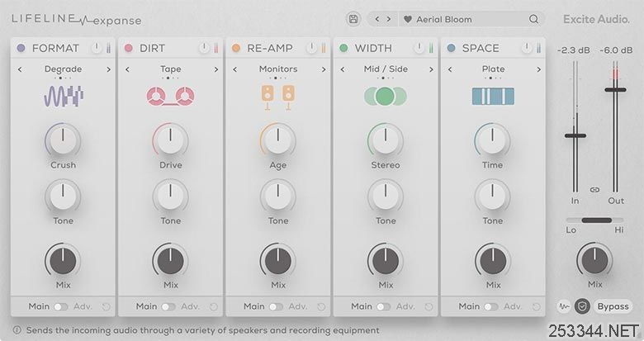Select the next SPACE algorithm after Plate

538,69
